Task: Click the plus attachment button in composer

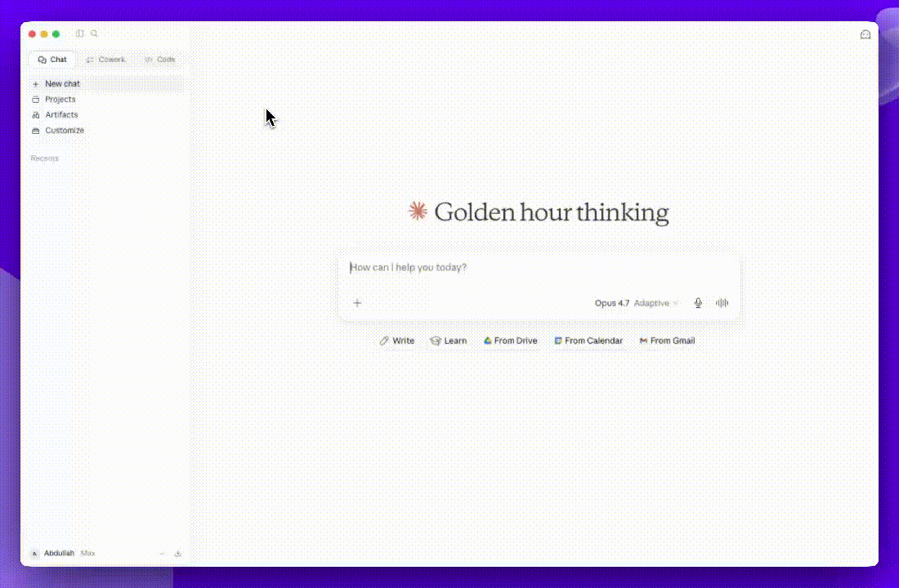Action: pyautogui.click(x=357, y=303)
